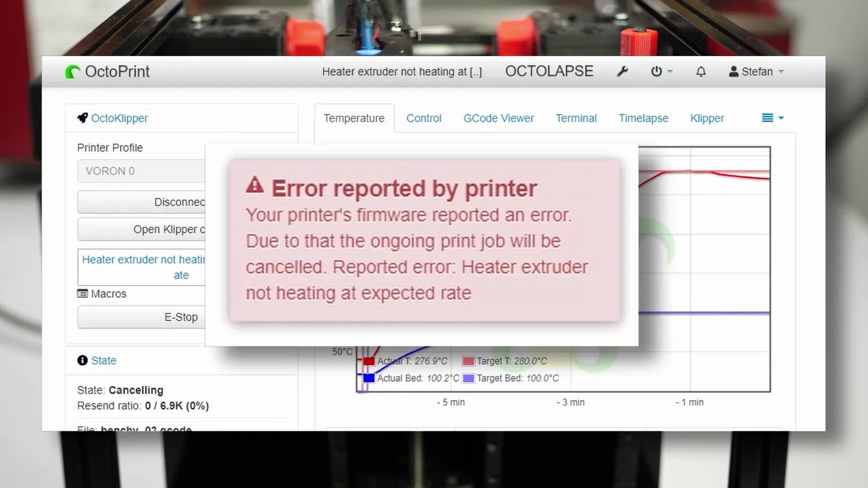Click the 'Heater extruder not heating at [..]' navbar message
The image size is (868, 488).
click(402, 72)
